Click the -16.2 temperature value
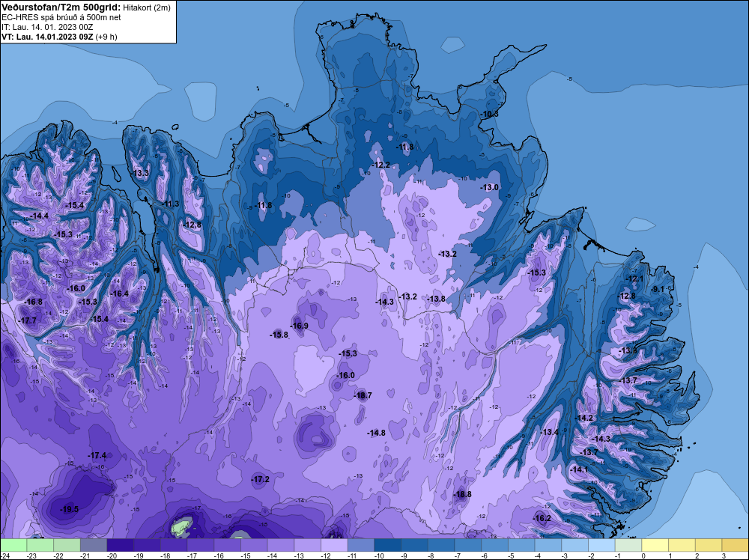749x560 pixels. 542,519
